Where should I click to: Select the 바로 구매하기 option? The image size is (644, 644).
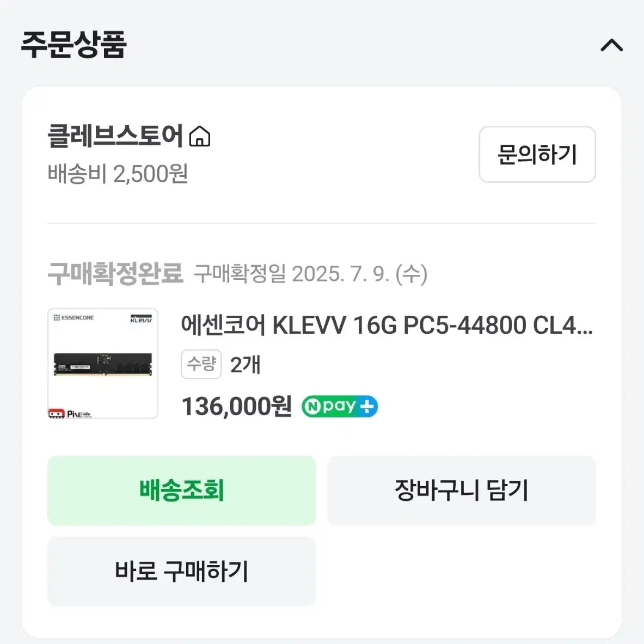(181, 571)
